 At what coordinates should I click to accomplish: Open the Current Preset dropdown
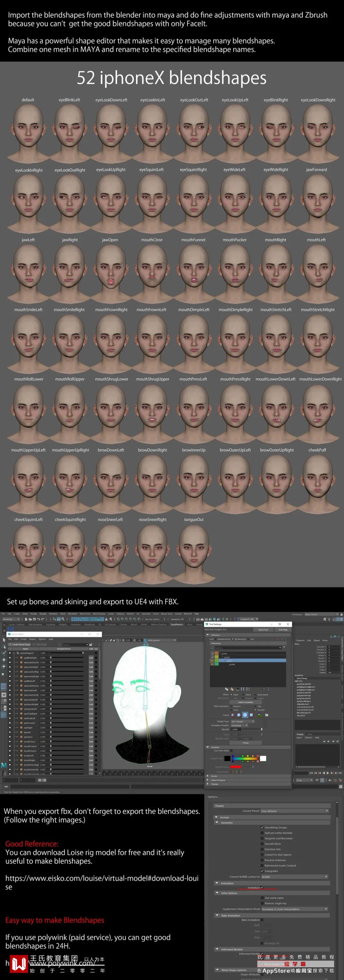pos(295,811)
